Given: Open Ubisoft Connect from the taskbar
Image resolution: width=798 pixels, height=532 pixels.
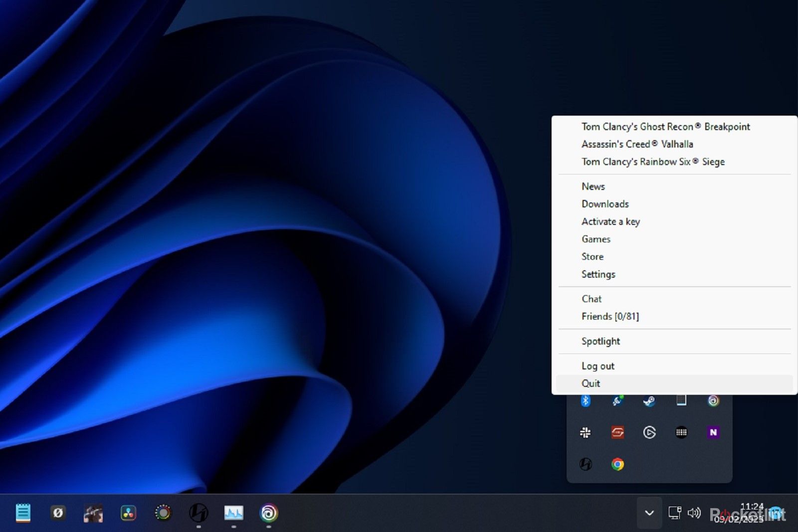Looking at the screenshot, I should tap(268, 513).
